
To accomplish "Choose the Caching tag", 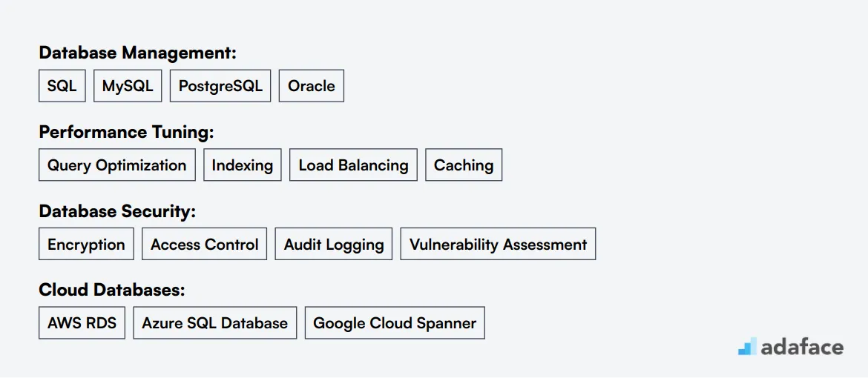I will tap(464, 165).
